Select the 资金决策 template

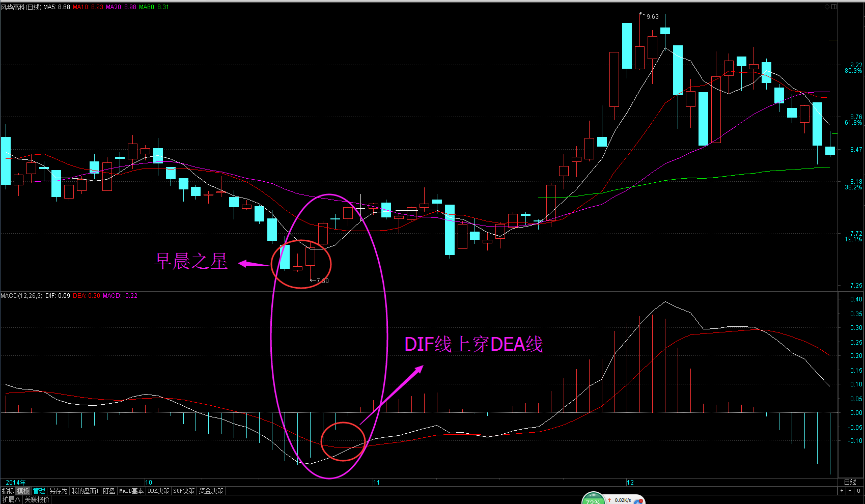coord(211,491)
